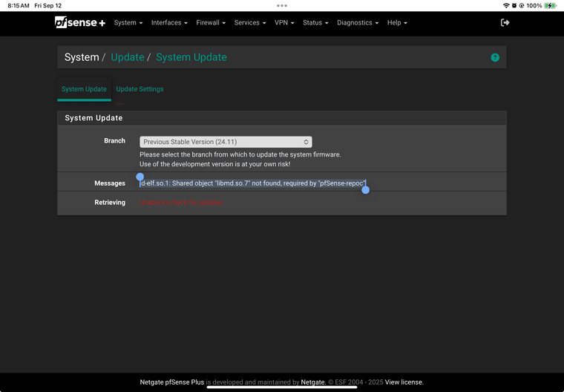Click the pfSense Plus logo
The image size is (564, 392).
point(80,22)
